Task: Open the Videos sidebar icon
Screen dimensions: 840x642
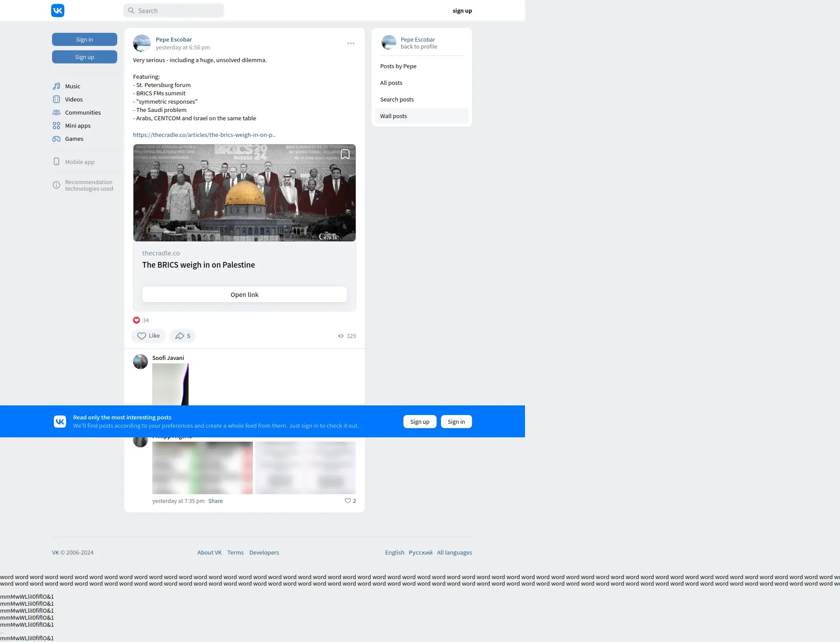Action: click(56, 99)
